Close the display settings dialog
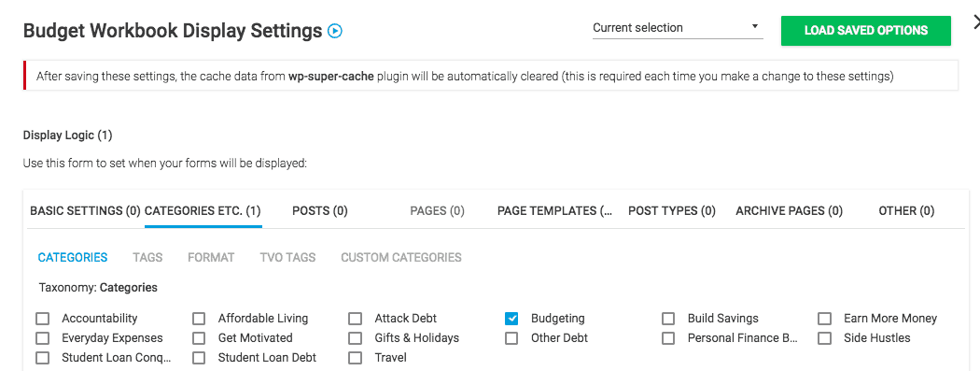Screen dimensions: 980x371 (x=976, y=21)
